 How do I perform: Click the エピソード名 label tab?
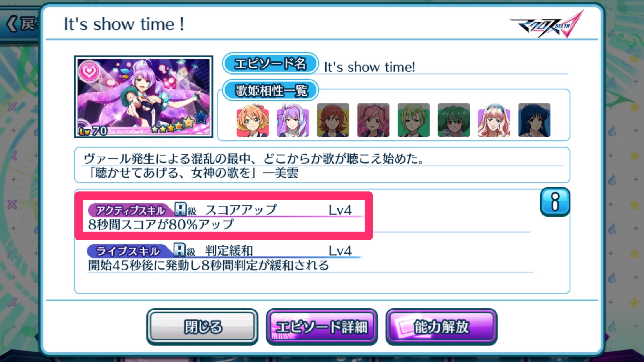(270, 64)
